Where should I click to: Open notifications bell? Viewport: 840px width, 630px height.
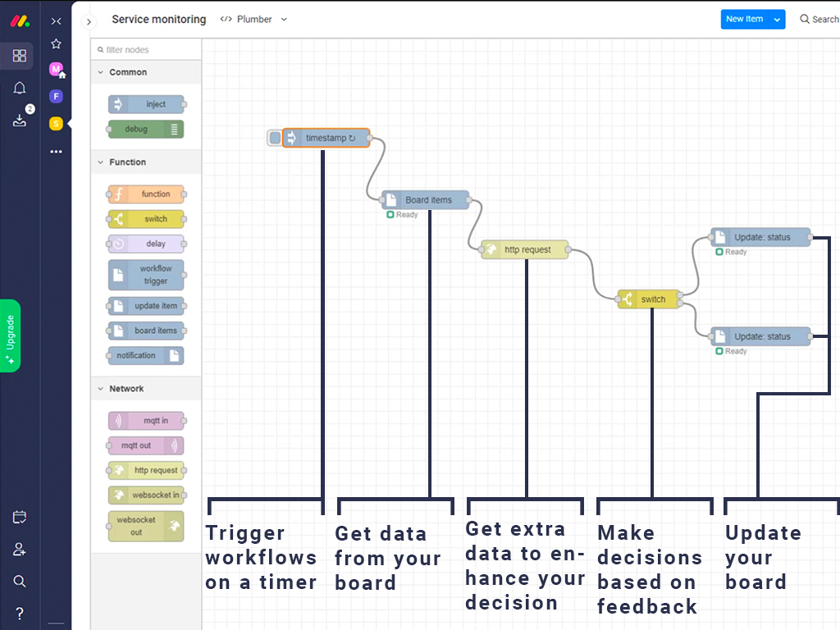20,88
